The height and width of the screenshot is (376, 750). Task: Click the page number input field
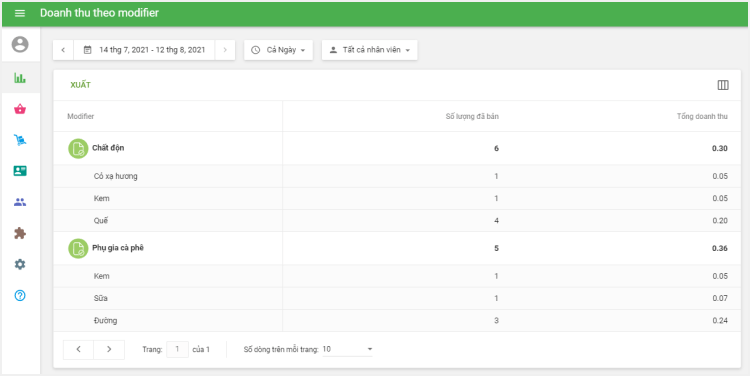(177, 349)
